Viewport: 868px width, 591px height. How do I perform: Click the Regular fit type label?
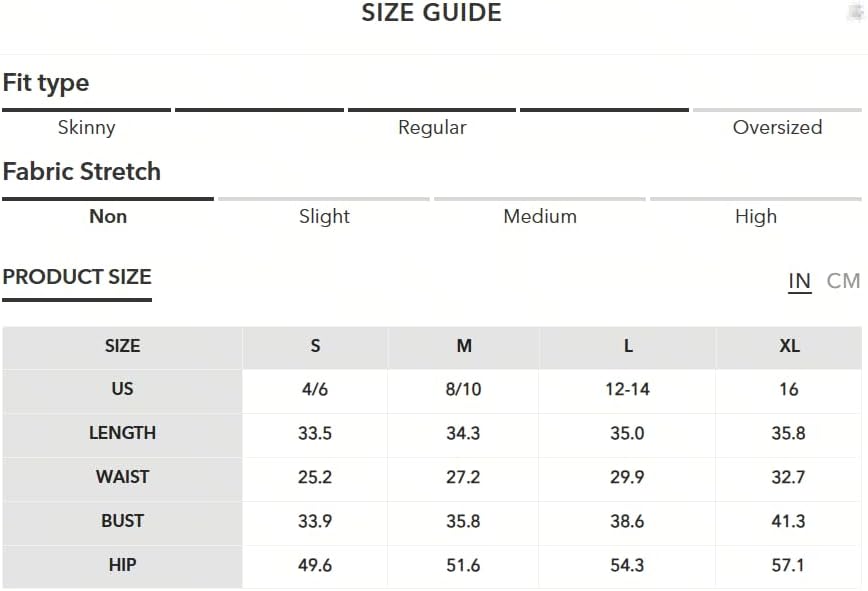(432, 127)
